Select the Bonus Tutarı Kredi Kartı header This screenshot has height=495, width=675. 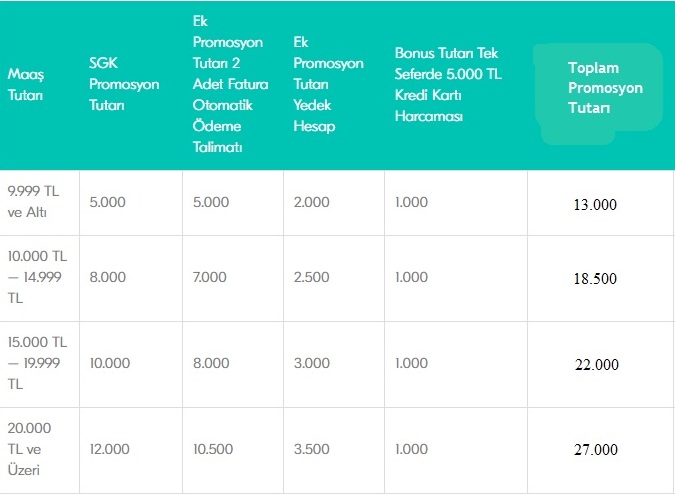click(x=445, y=84)
